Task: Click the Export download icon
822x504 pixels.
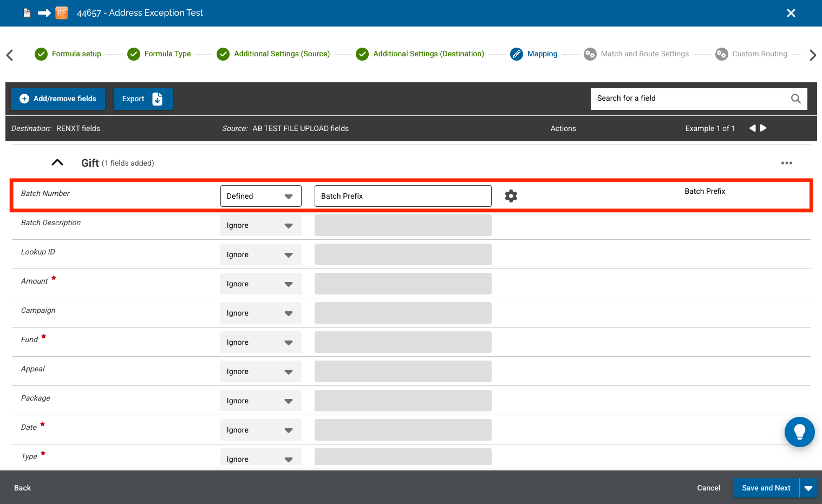Action: pyautogui.click(x=157, y=99)
